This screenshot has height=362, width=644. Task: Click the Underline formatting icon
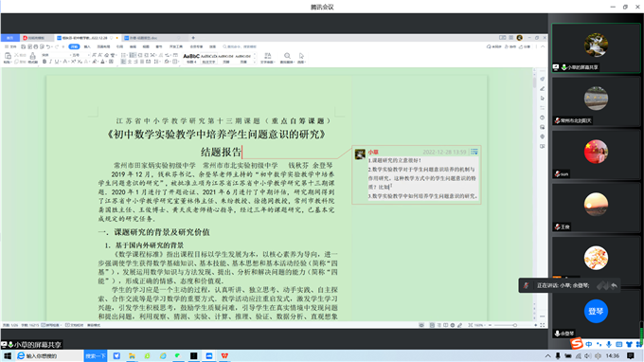57,62
